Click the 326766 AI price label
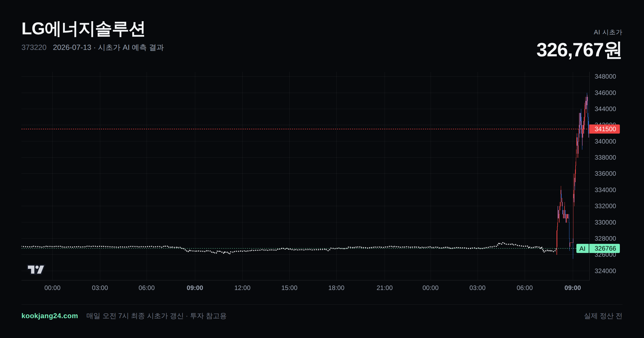 click(605, 248)
